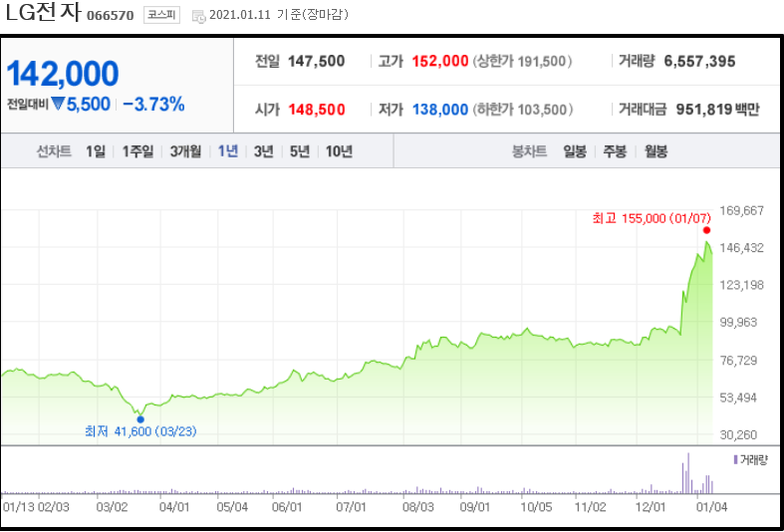
Task: Click the 최고 155,000 (01/07) label
Action: point(652,218)
